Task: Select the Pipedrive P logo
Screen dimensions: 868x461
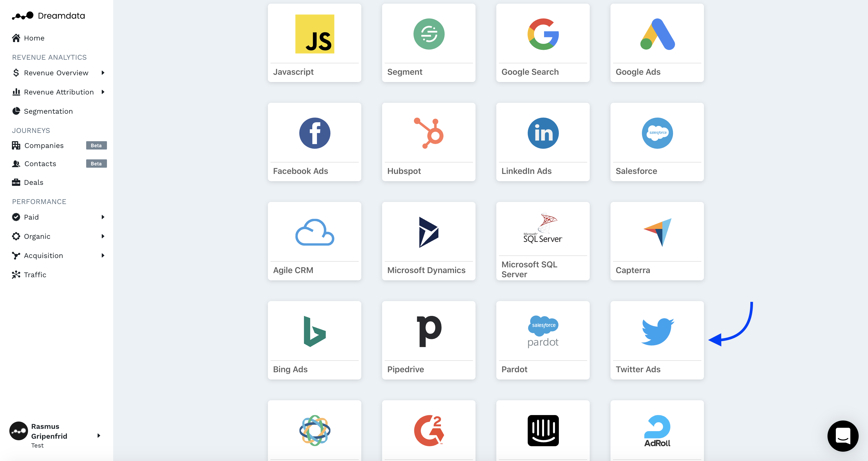Action: pos(429,331)
